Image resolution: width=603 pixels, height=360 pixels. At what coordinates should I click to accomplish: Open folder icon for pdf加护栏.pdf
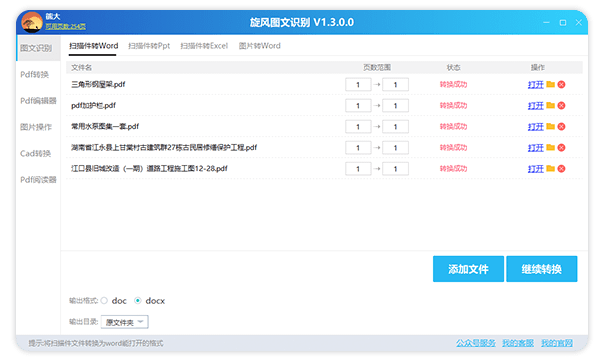(550, 105)
